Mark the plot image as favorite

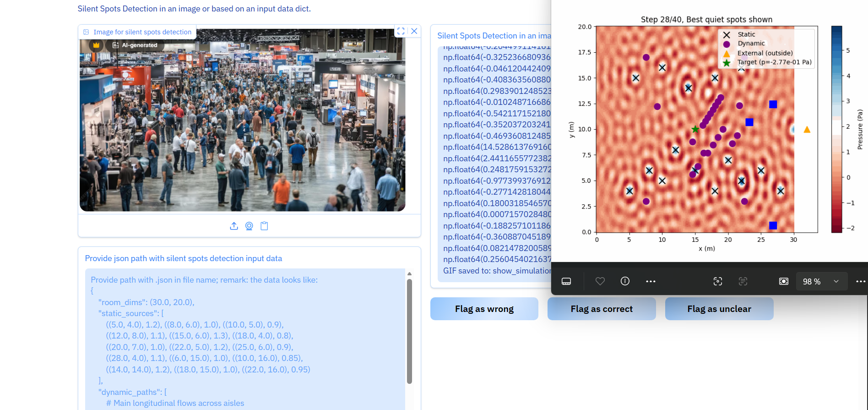600,281
